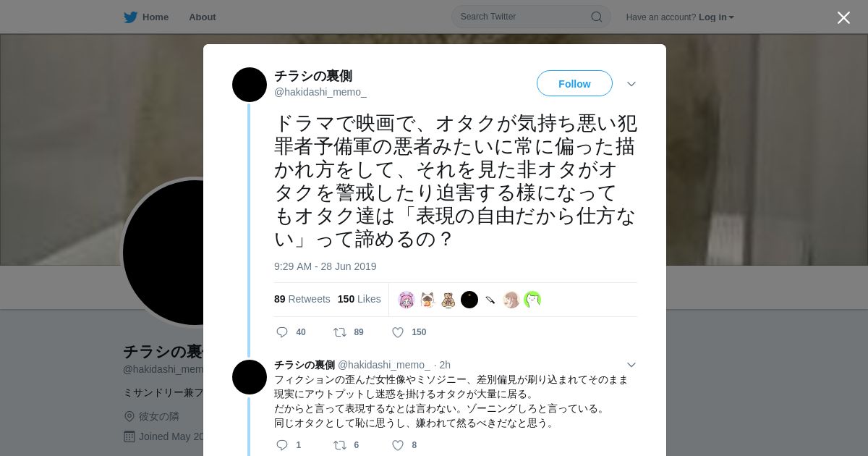Viewport: 868px width, 456px height.
Task: Close the tweet overlay with X
Action: click(x=843, y=17)
